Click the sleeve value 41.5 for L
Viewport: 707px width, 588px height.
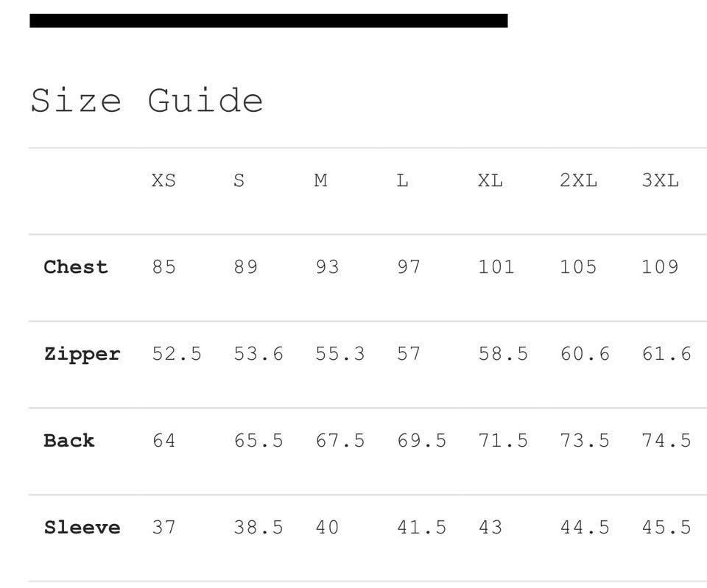pos(421,527)
